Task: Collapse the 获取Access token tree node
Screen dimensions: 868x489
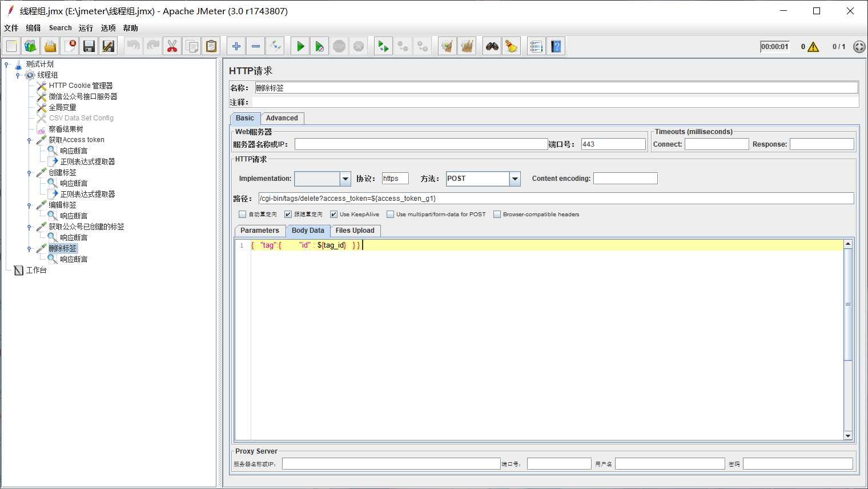Action: (29, 140)
